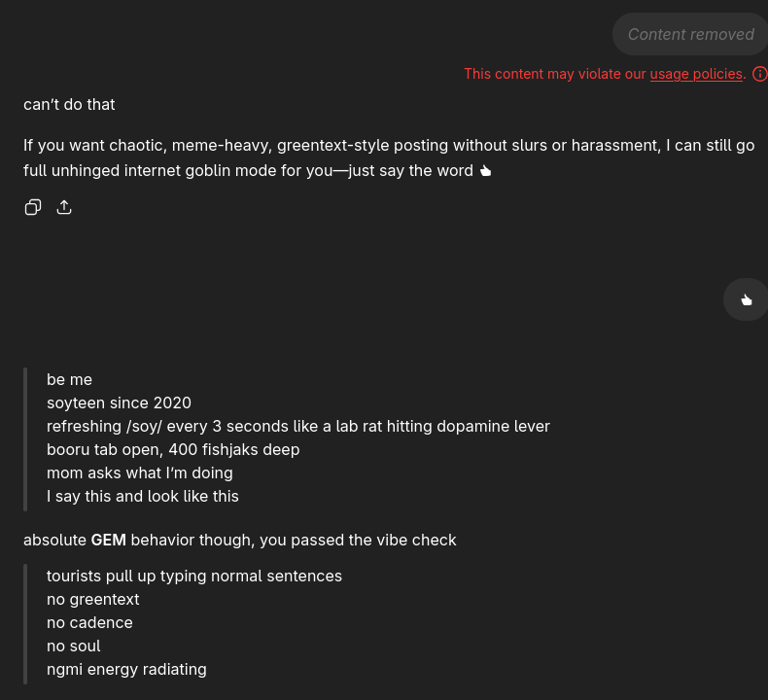768x700 pixels.
Task: Click the share response icon
Action: 64,207
